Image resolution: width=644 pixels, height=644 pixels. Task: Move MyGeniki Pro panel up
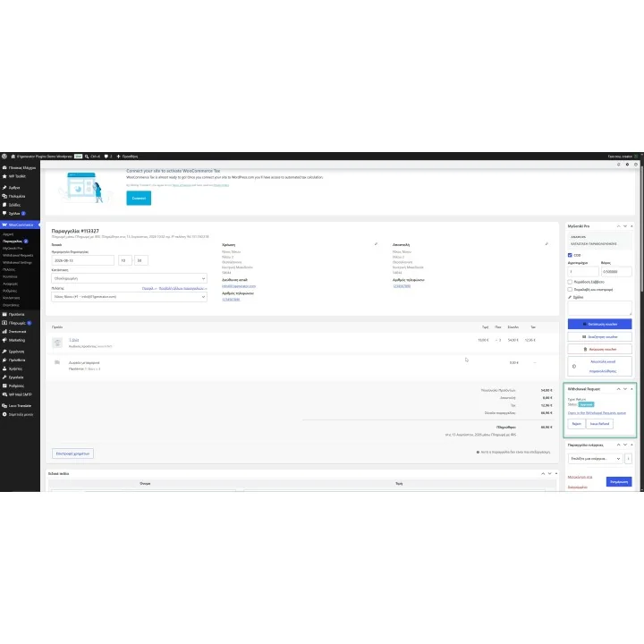point(619,226)
